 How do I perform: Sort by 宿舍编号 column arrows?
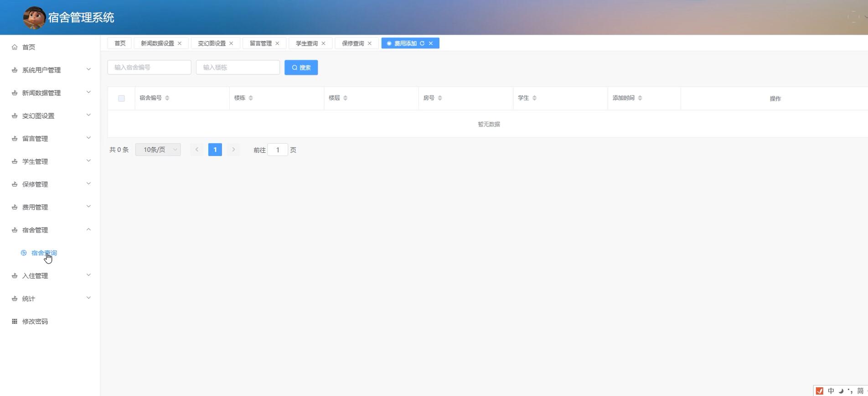click(167, 98)
